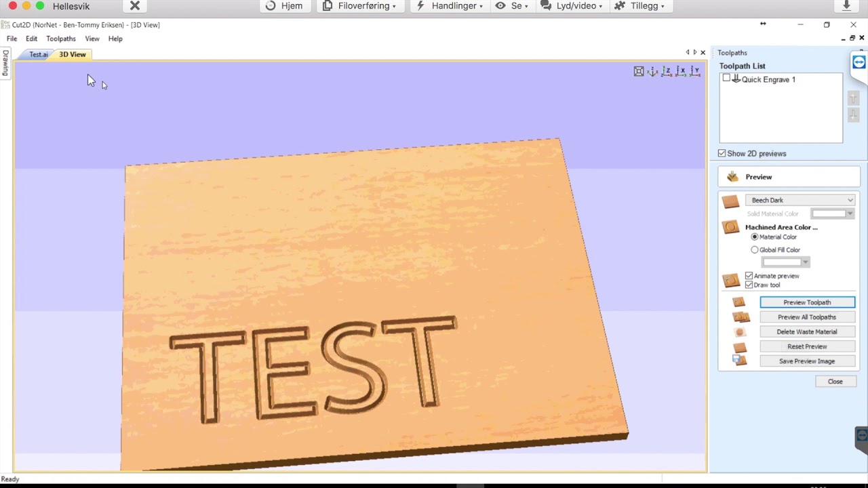Click the Preview All Toolpaths icon

click(x=741, y=317)
